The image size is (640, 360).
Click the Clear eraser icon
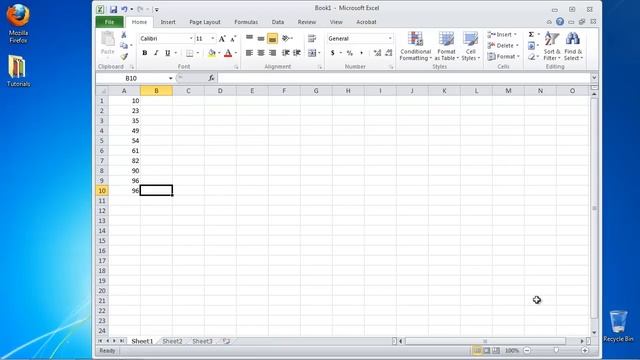pos(531,57)
